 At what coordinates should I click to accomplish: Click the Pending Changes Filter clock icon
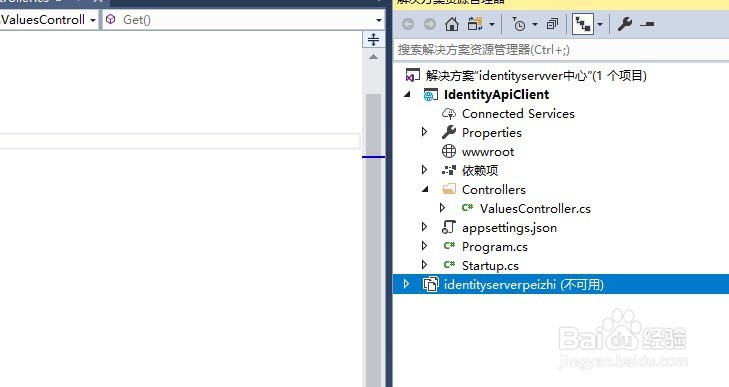coord(519,24)
